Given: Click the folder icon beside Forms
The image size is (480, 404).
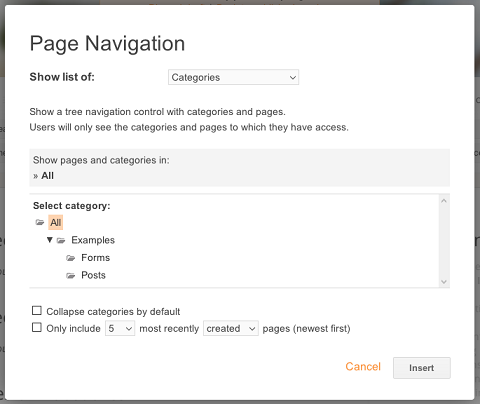Looking at the screenshot, I should tap(71, 258).
